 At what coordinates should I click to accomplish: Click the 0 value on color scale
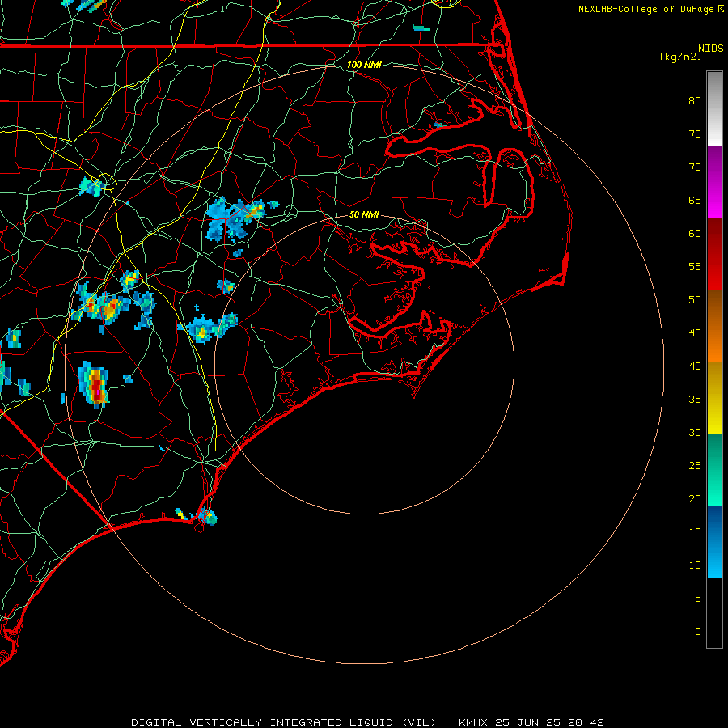pyautogui.click(x=698, y=632)
